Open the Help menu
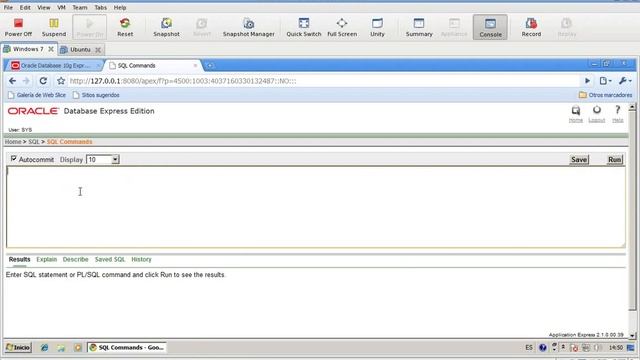The height and width of the screenshot is (360, 640). tap(120, 7)
